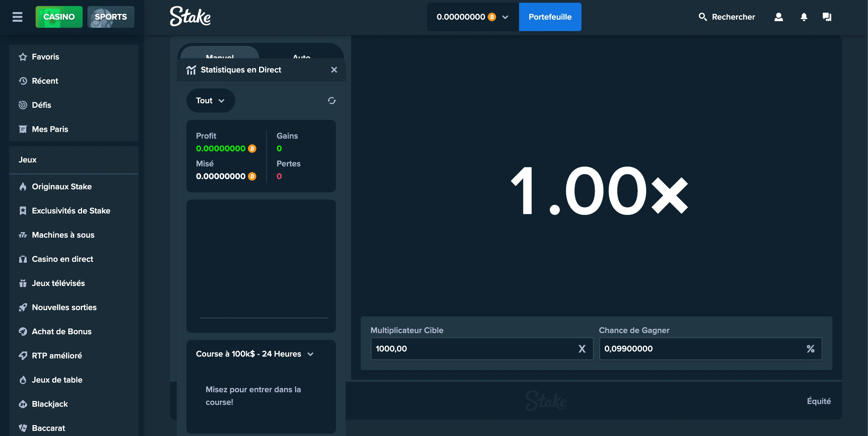
Task: Click the Baccarat cards icon
Action: tap(23, 428)
